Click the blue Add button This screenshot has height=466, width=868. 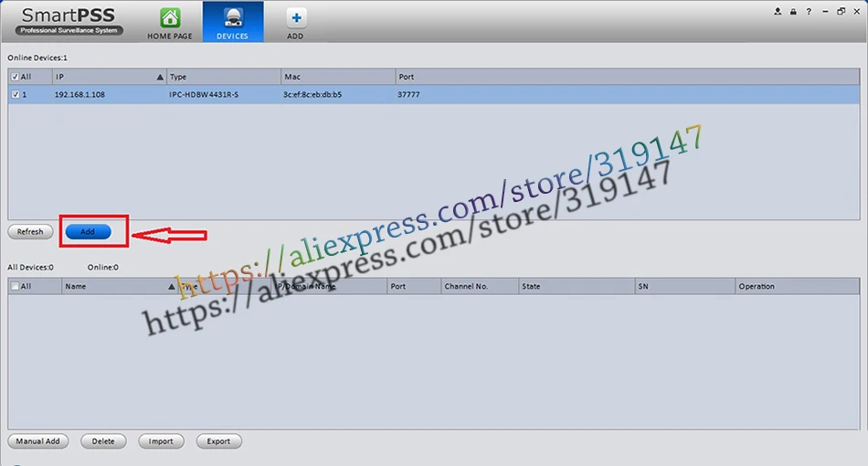tap(88, 232)
